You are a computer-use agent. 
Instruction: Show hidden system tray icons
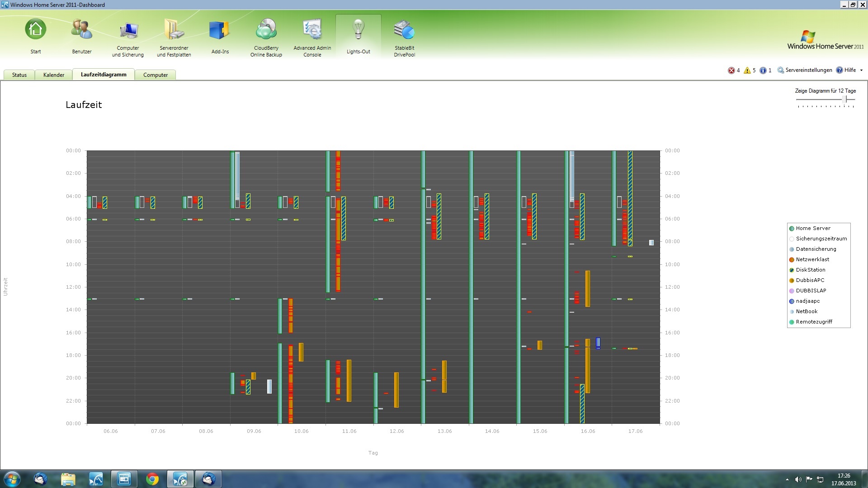point(787,479)
